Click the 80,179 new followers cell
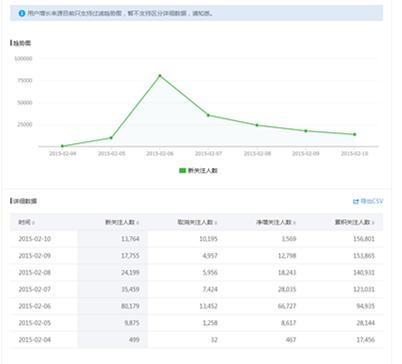The width and height of the screenshot is (402, 364). pos(130,306)
